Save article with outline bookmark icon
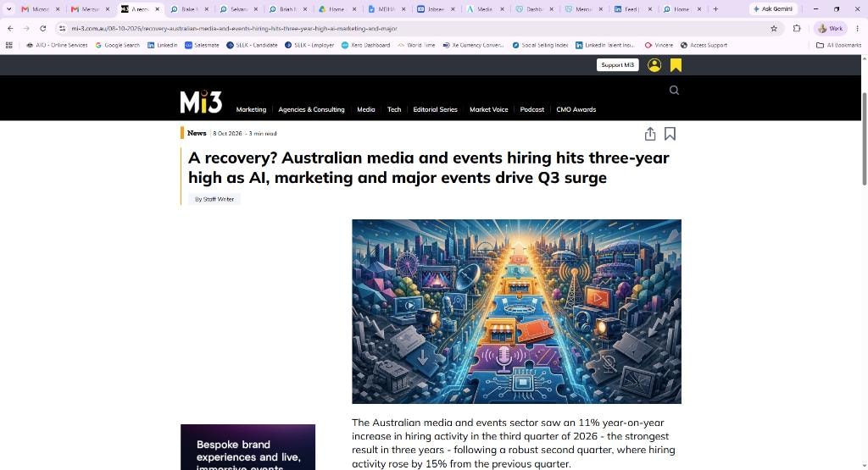The width and height of the screenshot is (868, 470). tap(670, 134)
